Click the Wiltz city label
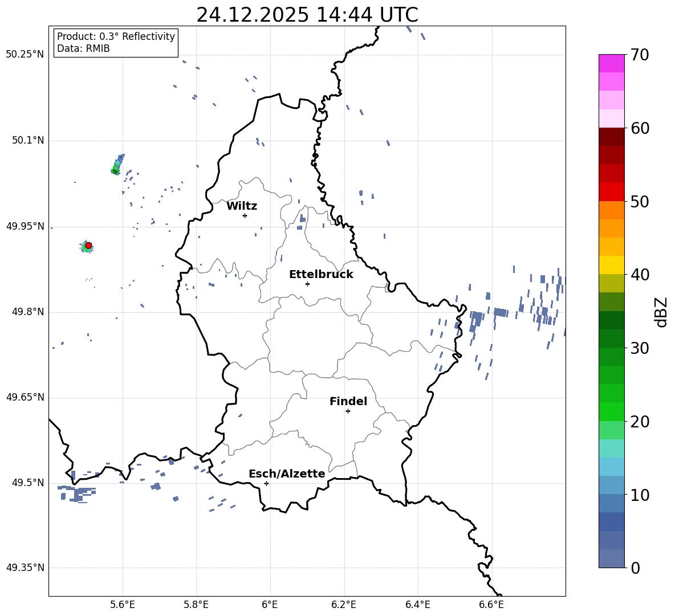The height and width of the screenshot is (616, 675). [242, 206]
